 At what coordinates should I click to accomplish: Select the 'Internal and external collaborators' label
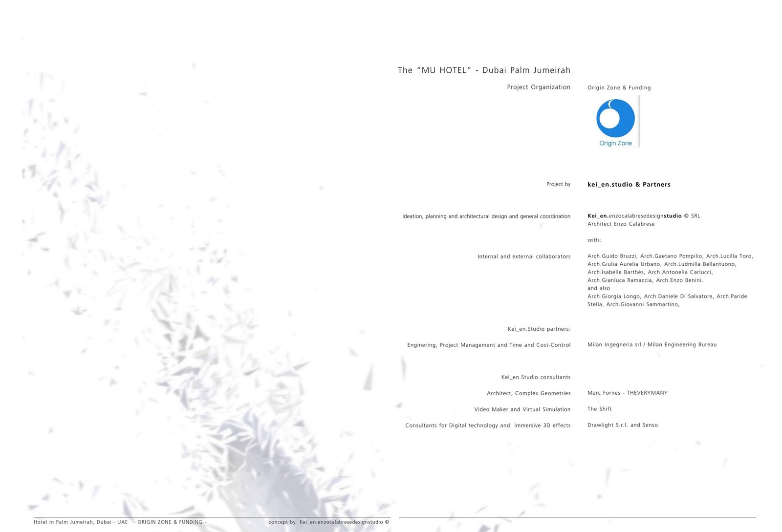click(x=523, y=256)
